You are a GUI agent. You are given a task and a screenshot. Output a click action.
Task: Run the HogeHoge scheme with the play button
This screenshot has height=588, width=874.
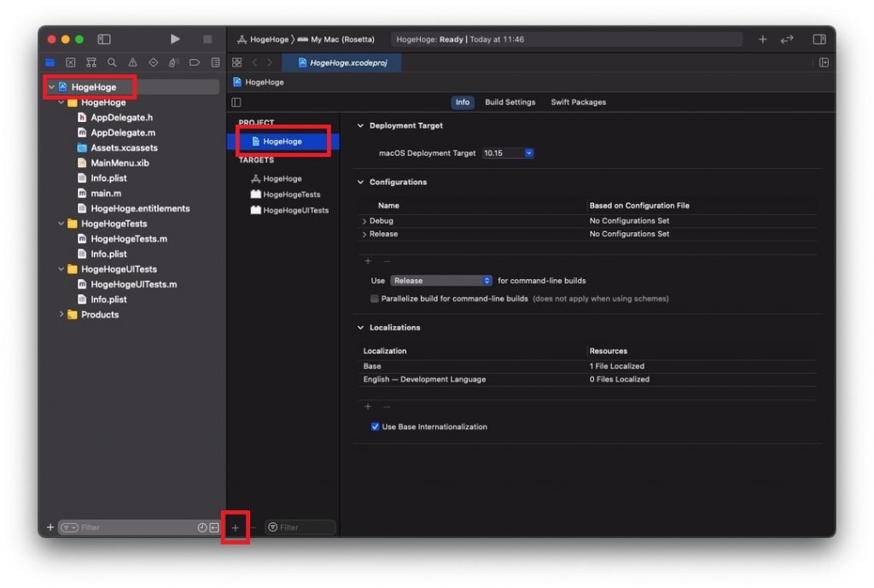tap(175, 39)
